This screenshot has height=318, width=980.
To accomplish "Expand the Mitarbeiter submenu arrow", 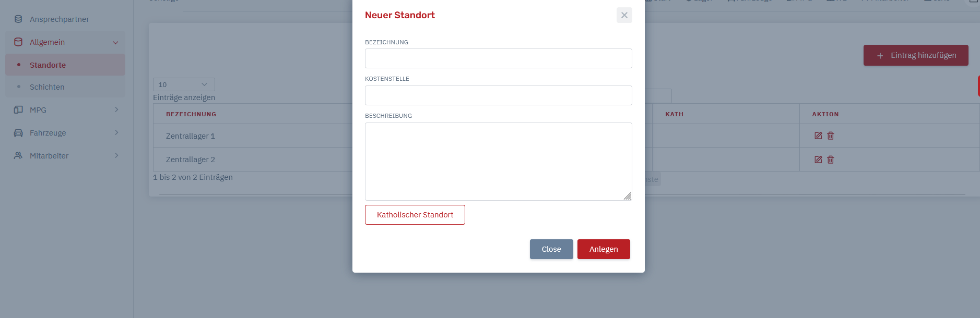I will coord(116,156).
